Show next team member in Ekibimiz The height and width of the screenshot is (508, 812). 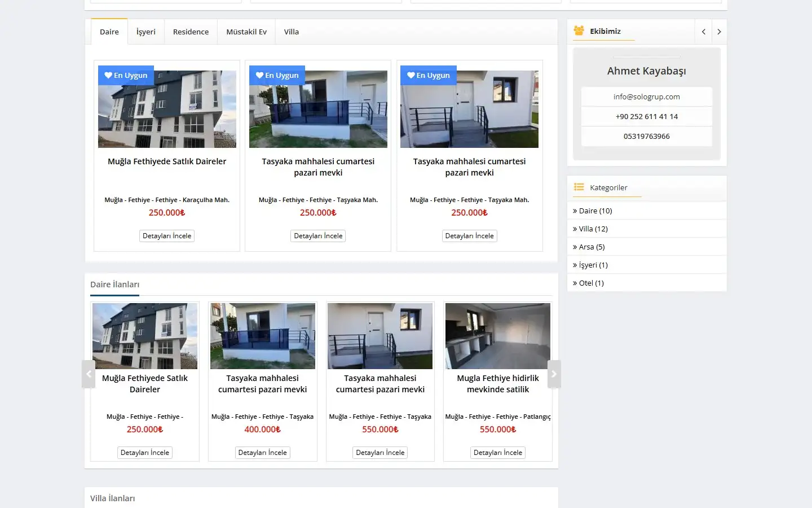pos(719,32)
